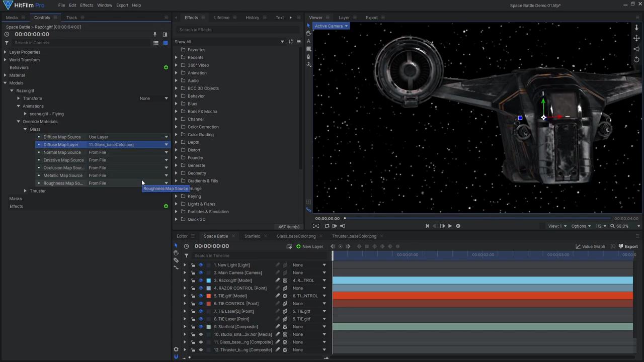Switch to the Lifetime tab
The image size is (644, 362).
pyautogui.click(x=221, y=18)
